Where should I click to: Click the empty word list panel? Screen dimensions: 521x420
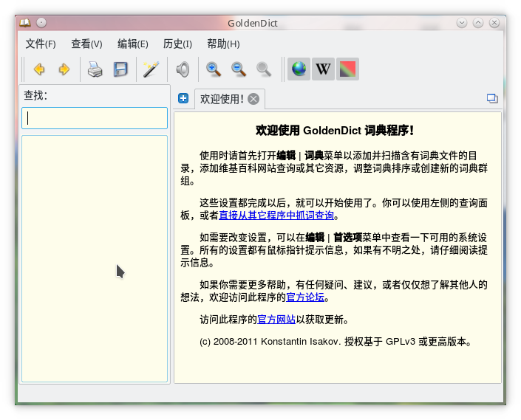pyautogui.click(x=95, y=258)
